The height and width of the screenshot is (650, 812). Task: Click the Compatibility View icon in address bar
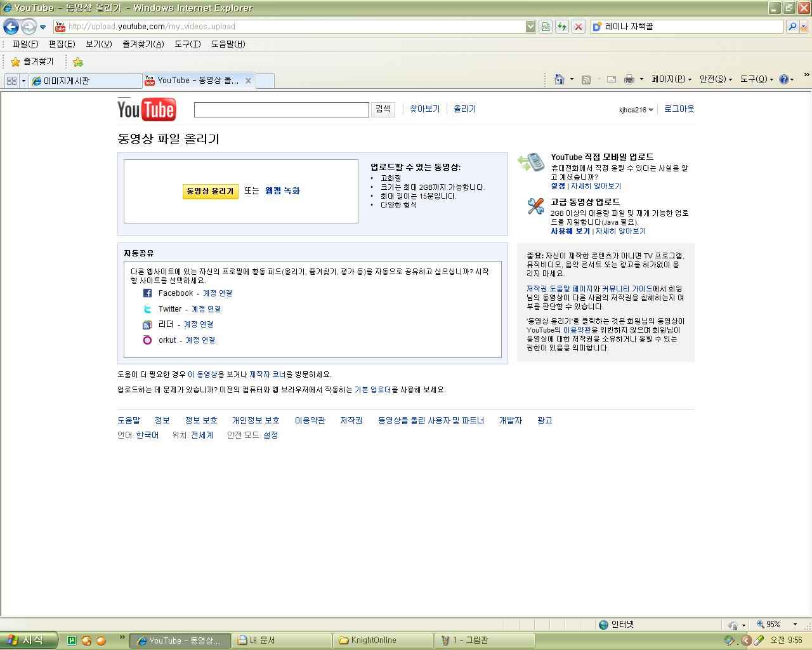point(545,27)
